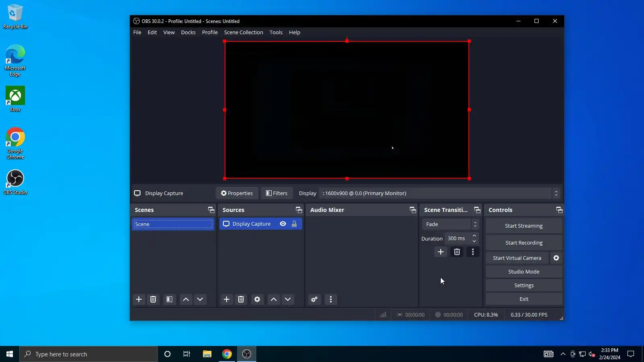Click the taskbar volume icon
Image resolution: width=644 pixels, height=362 pixels.
click(x=592, y=354)
